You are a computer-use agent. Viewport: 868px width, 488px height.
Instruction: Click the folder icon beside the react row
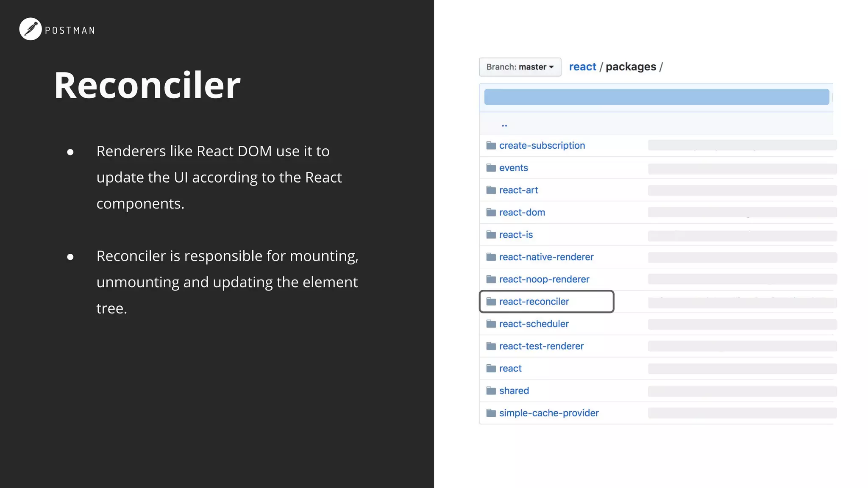point(491,369)
